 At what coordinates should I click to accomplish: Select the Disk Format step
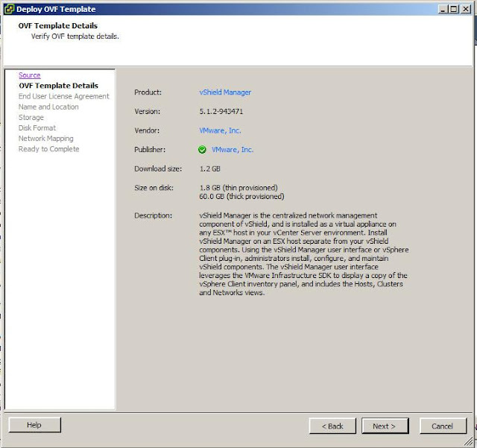pos(37,127)
